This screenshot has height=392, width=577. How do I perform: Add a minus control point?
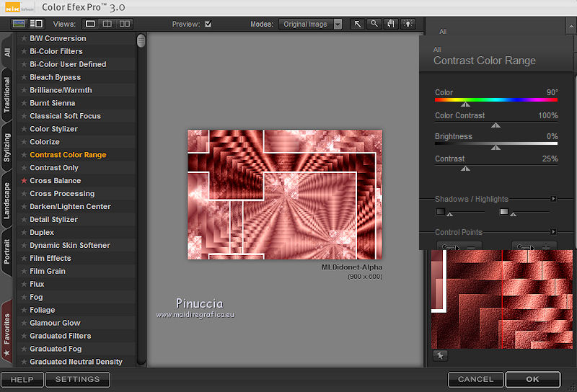click(459, 247)
